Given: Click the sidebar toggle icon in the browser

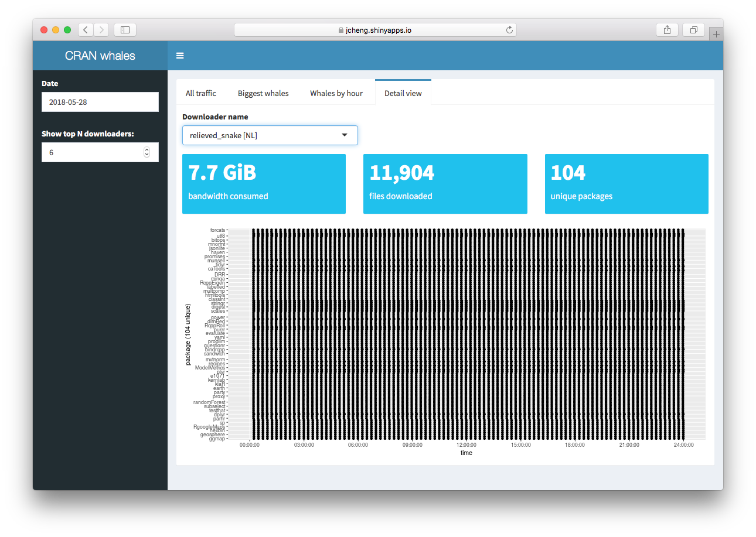Looking at the screenshot, I should [x=125, y=29].
